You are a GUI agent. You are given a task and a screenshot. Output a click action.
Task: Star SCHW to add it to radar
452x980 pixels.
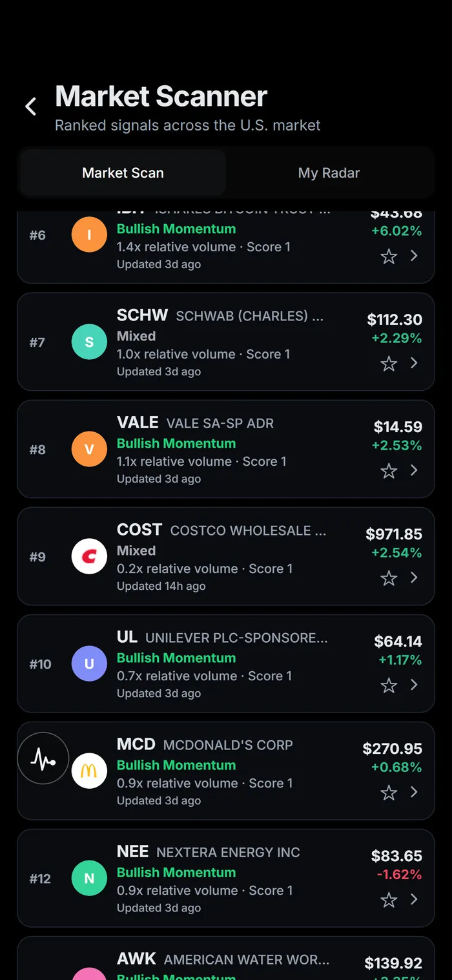pyautogui.click(x=389, y=364)
